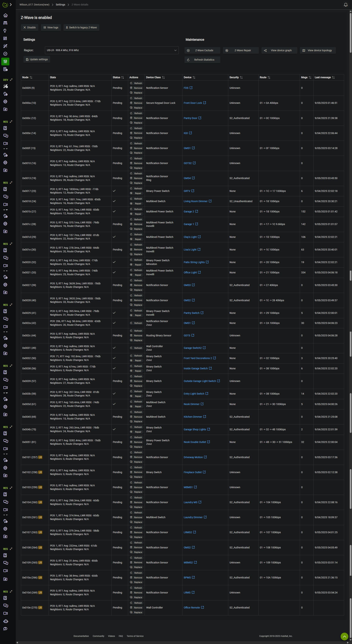Open Wilson_617 Devices breadcrumb
The width and height of the screenshot is (352, 644).
[x=34, y=5]
